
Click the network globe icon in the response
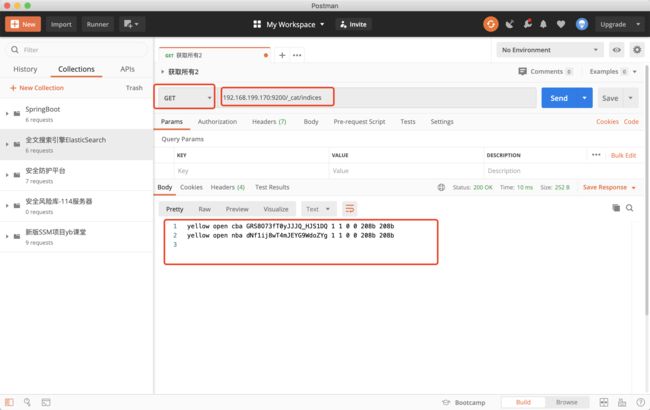(x=441, y=187)
